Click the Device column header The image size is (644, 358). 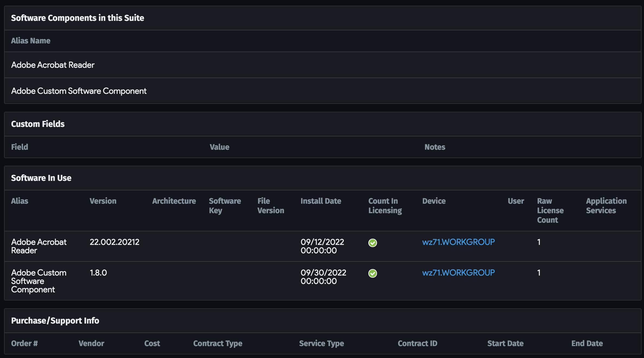(x=434, y=201)
